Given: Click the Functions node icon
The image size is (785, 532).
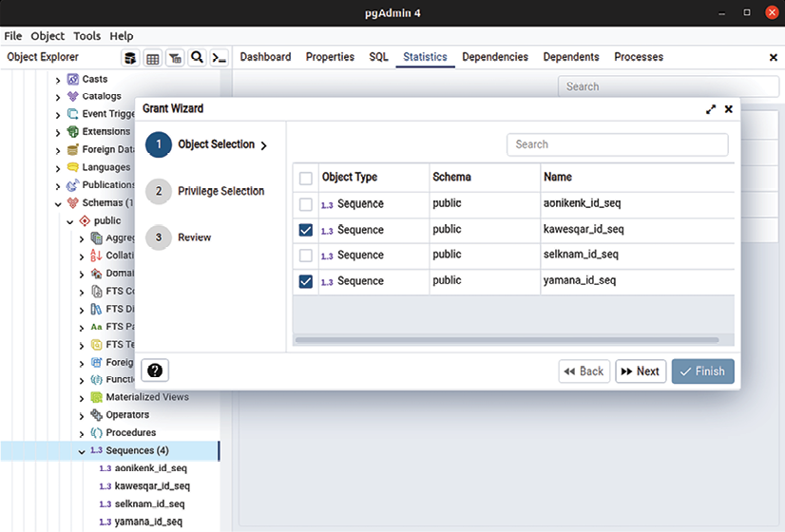Looking at the screenshot, I should [97, 380].
